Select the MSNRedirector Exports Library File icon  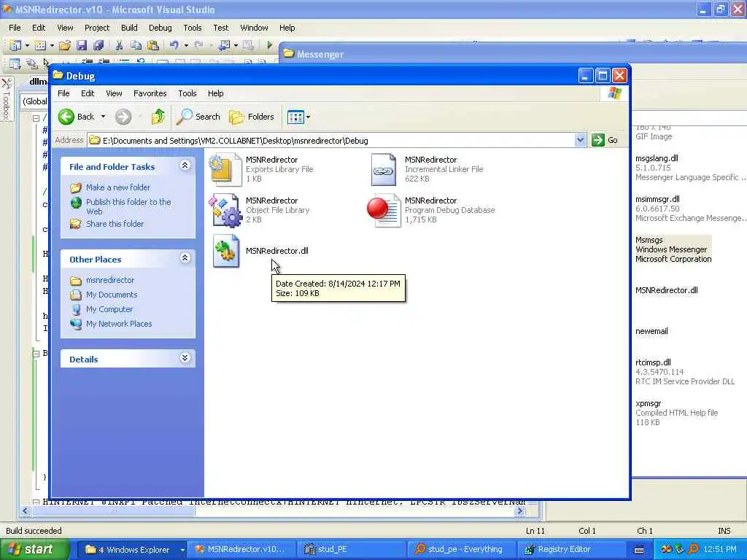tap(225, 169)
